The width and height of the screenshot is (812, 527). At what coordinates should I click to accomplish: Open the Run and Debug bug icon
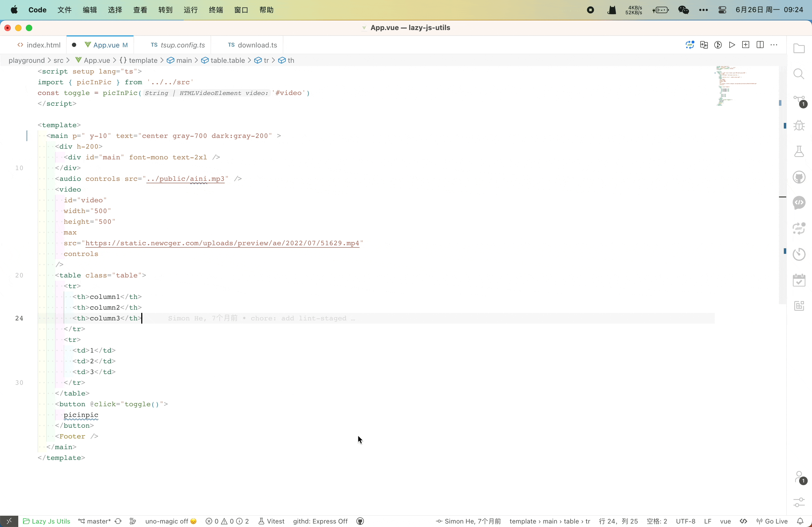point(799,125)
